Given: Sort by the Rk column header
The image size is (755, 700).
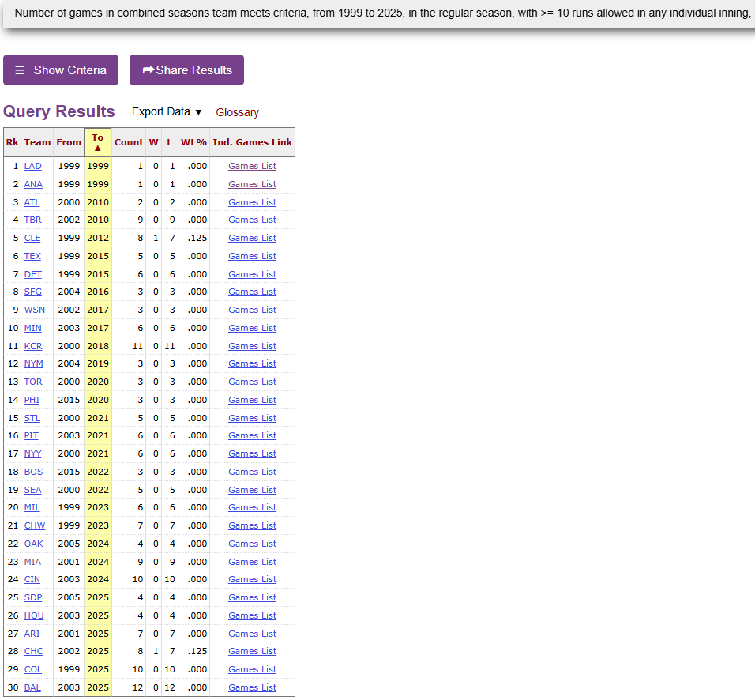Looking at the screenshot, I should 13,142.
